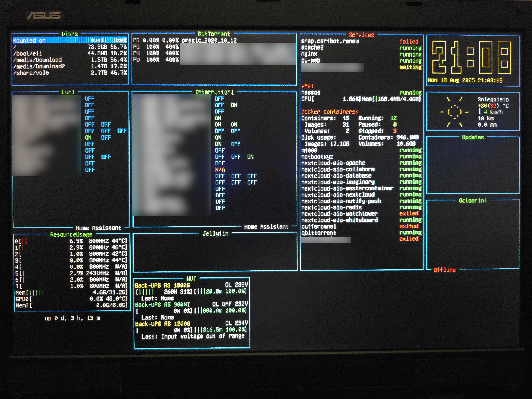
Task: Click the ASUS logo on the monitor bezel
Action: (x=44, y=16)
